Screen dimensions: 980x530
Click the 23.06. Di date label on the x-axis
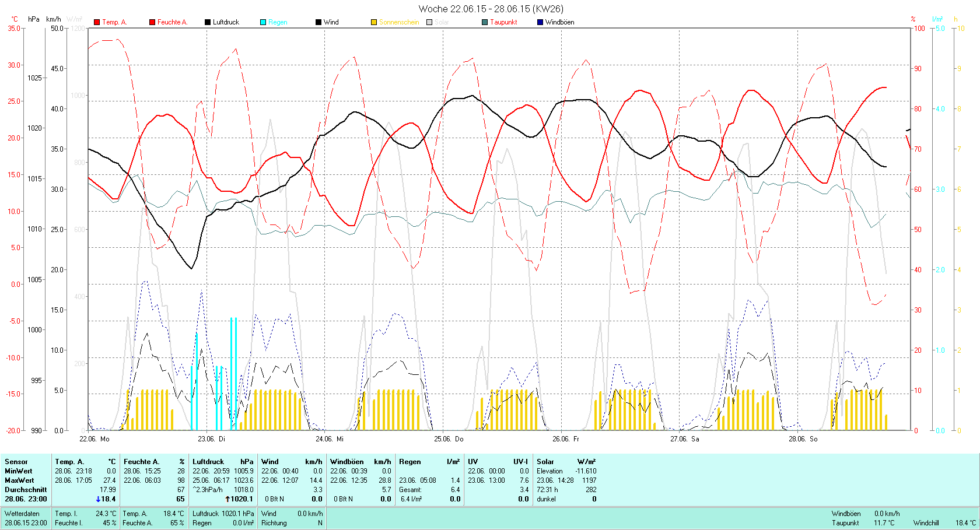coord(211,439)
